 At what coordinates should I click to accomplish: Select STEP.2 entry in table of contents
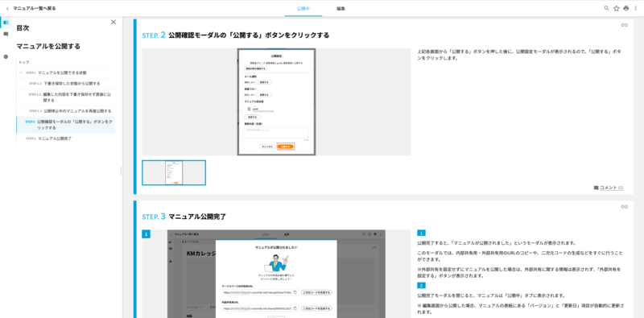tap(66, 125)
